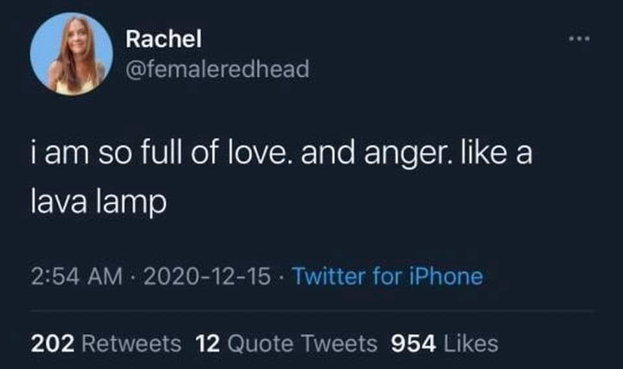View the 12 Quote Tweets list
The height and width of the screenshot is (369, 623).
286,344
